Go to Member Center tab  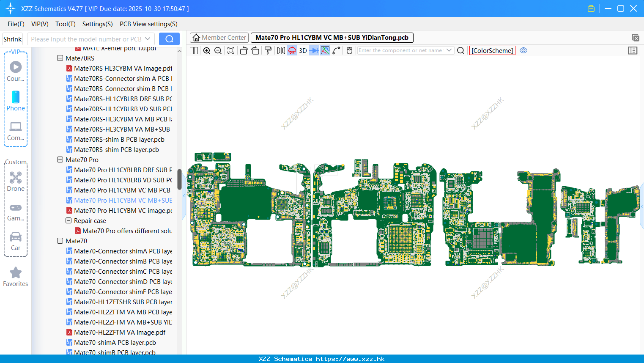[x=219, y=38]
